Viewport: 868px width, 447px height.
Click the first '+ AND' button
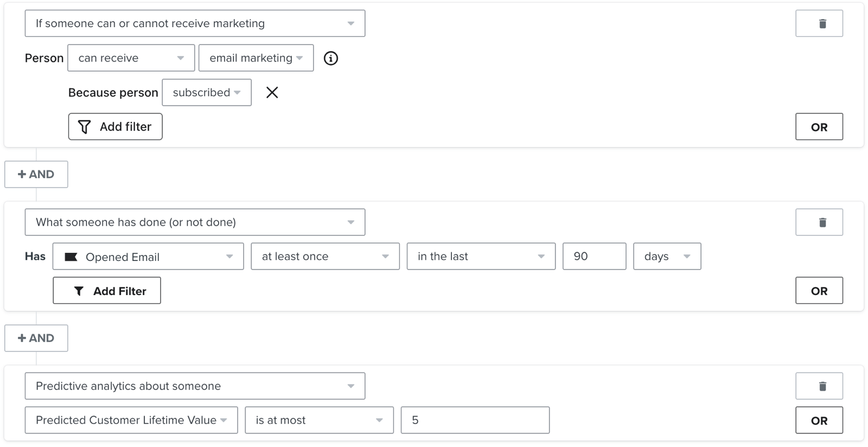[36, 174]
